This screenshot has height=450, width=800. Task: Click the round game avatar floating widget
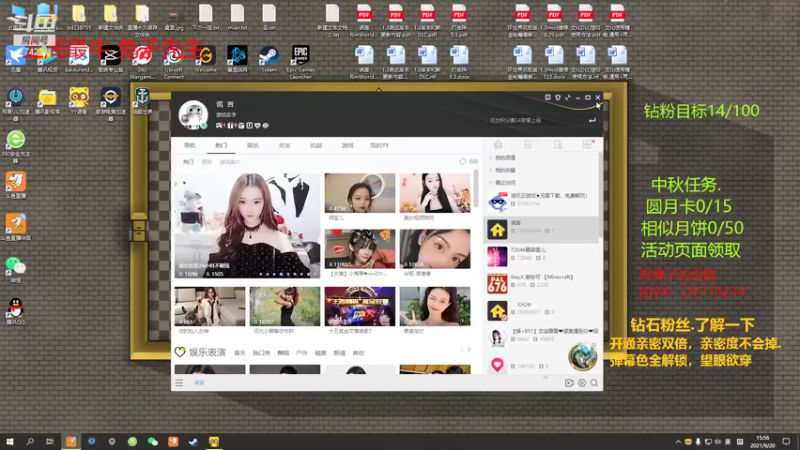click(x=582, y=356)
